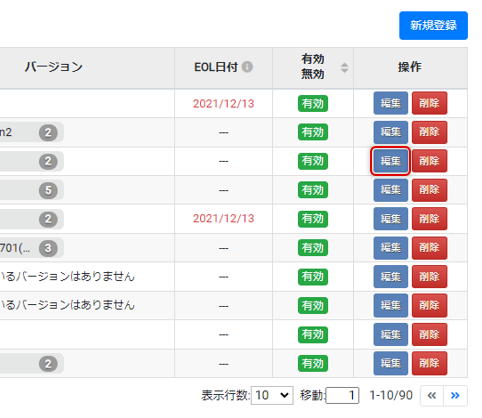Go to previous page with « arrow

432,396
